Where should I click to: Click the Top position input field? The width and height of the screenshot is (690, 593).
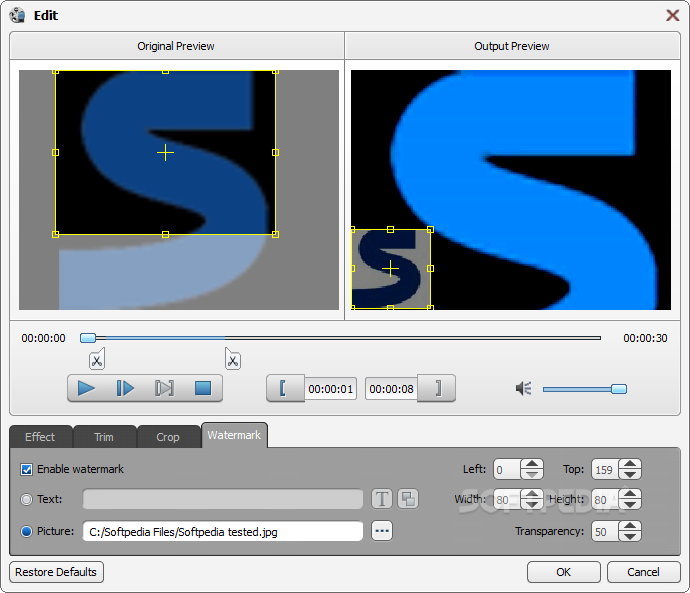[x=605, y=469]
